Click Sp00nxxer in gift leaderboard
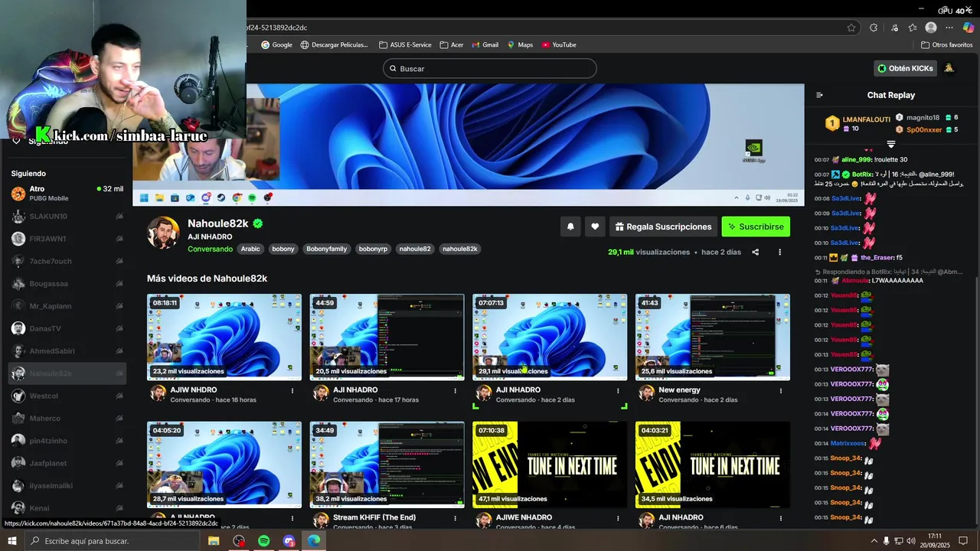Screen dimensions: 980x551 pos(924,129)
